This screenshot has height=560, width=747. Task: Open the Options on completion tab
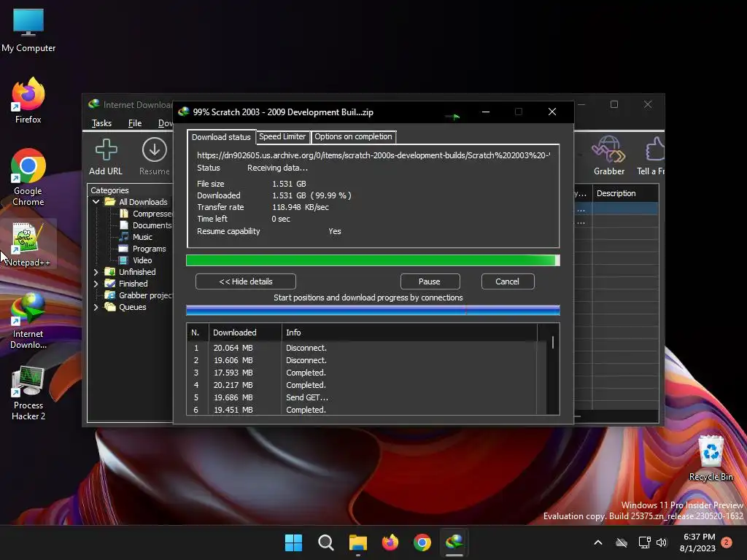[x=353, y=136]
